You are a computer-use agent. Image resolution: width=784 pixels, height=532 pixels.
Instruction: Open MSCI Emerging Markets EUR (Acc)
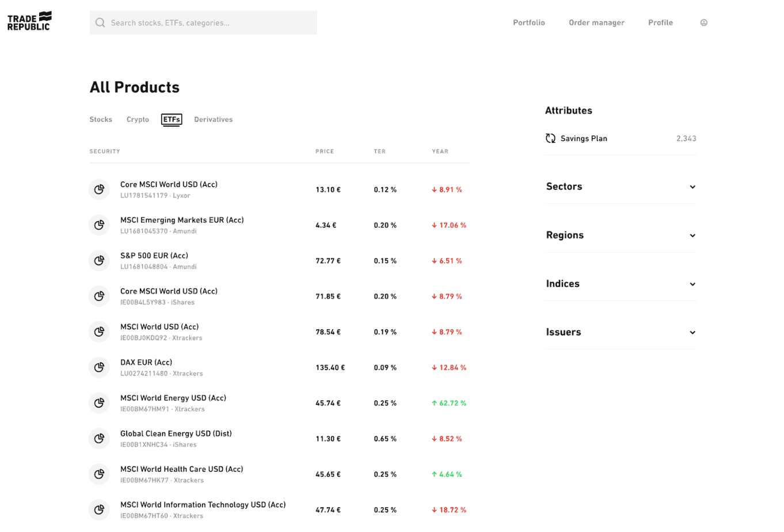(x=279, y=225)
